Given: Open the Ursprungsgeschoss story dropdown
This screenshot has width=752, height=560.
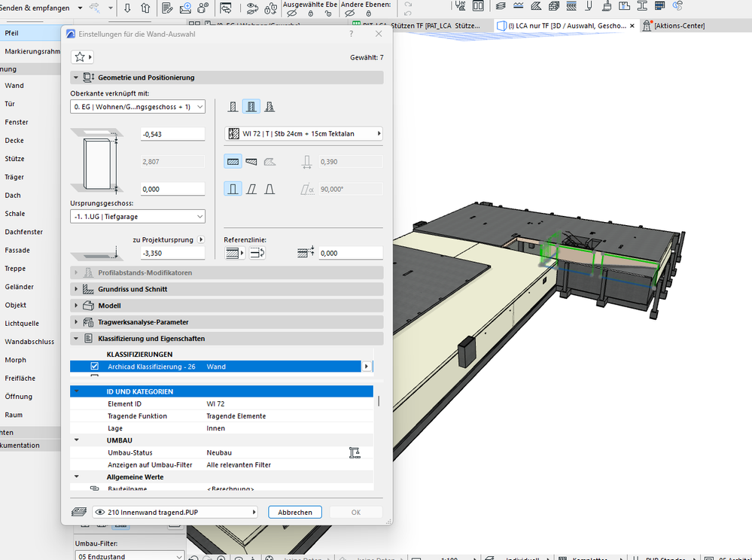Looking at the screenshot, I should (x=137, y=217).
